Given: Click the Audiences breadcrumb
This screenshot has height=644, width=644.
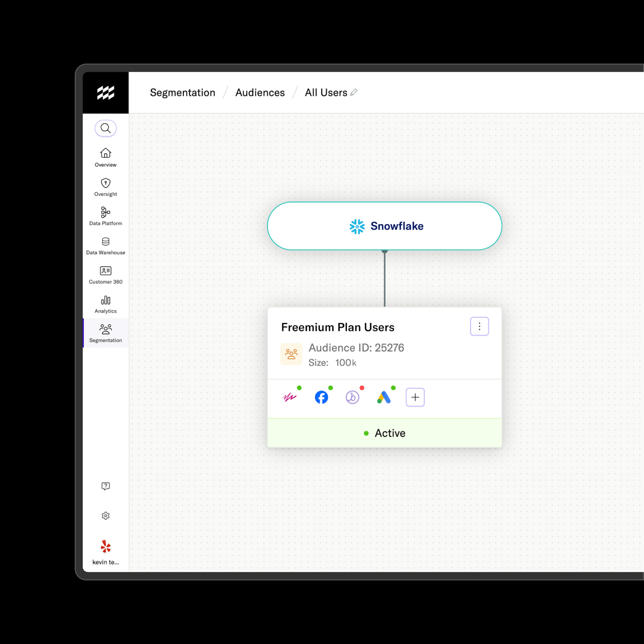Looking at the screenshot, I should pyautogui.click(x=260, y=92).
